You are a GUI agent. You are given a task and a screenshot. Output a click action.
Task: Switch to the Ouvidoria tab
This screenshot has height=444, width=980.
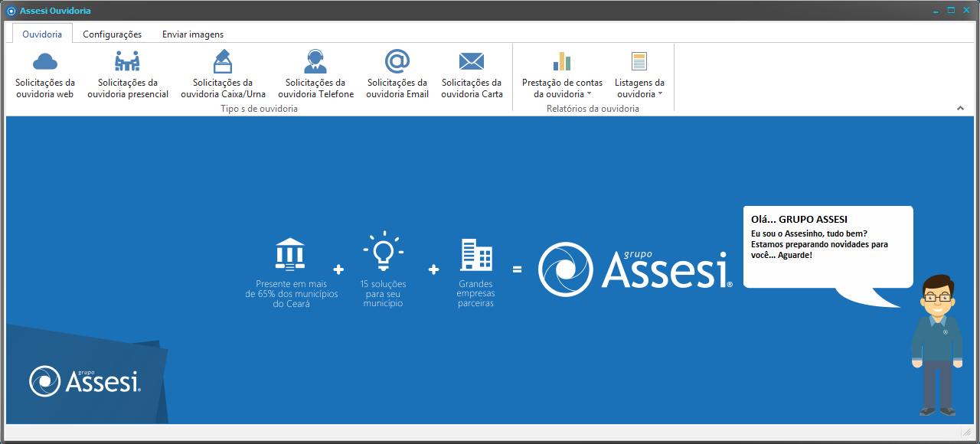point(42,34)
